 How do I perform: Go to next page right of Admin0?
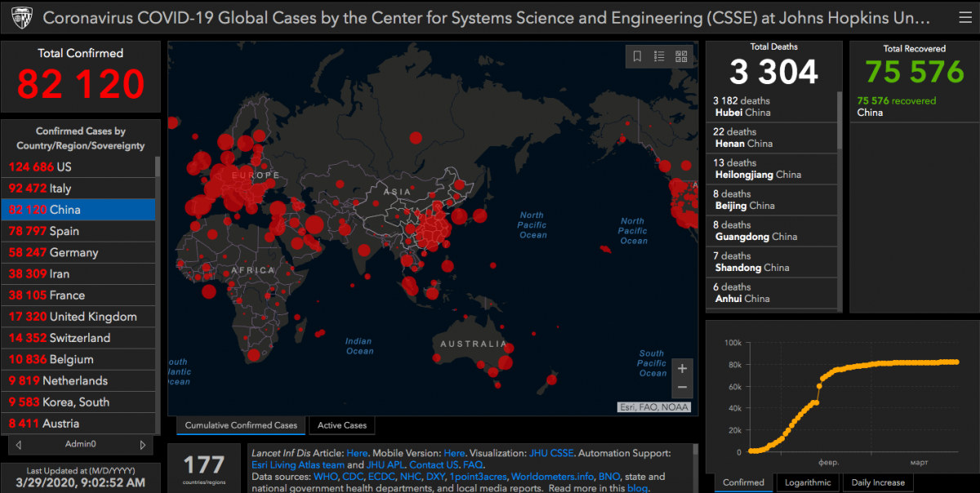pos(143,445)
